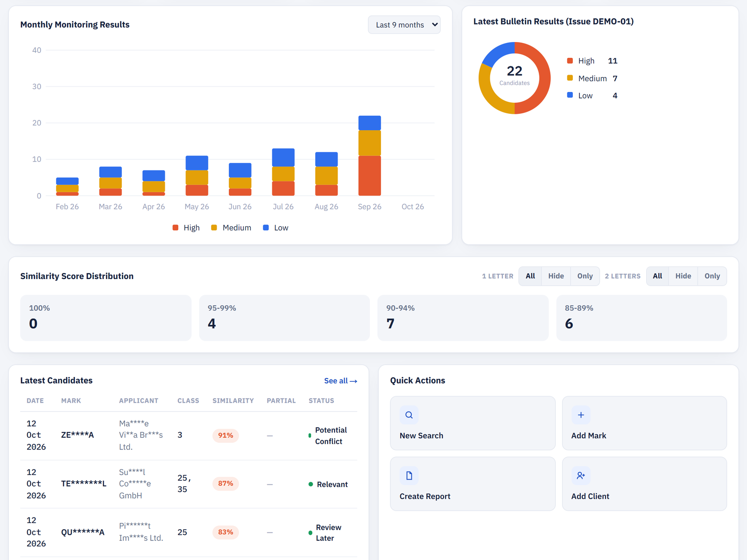Select All for 2 Letters filter
Screen dimensions: 747x560
tap(657, 276)
